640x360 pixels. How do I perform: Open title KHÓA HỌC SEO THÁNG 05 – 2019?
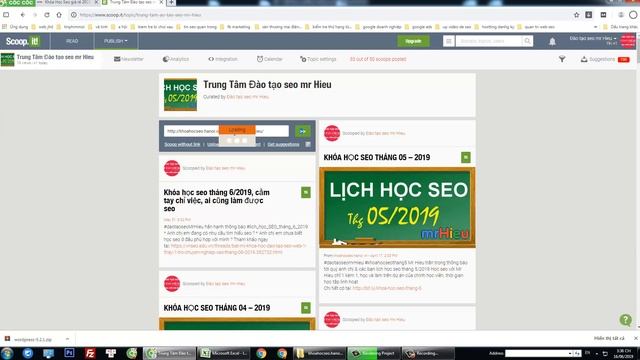(x=377, y=158)
